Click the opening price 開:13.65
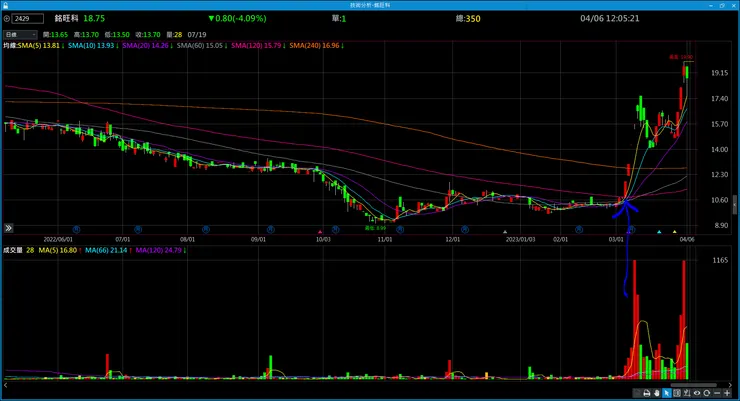The height and width of the screenshot is (401, 740). pyautogui.click(x=55, y=35)
